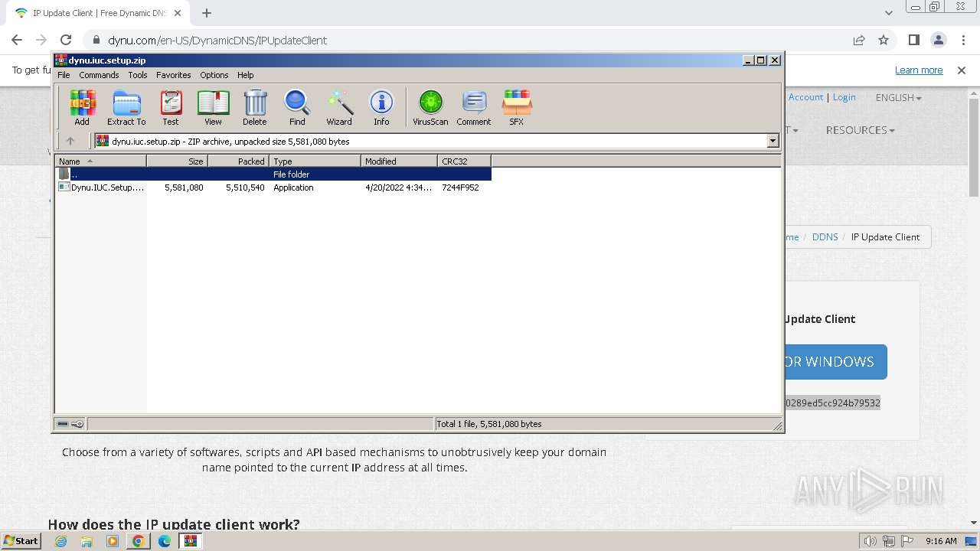Open File Explorer from the taskbar
Viewport: 980px width, 551px height.
[87, 541]
